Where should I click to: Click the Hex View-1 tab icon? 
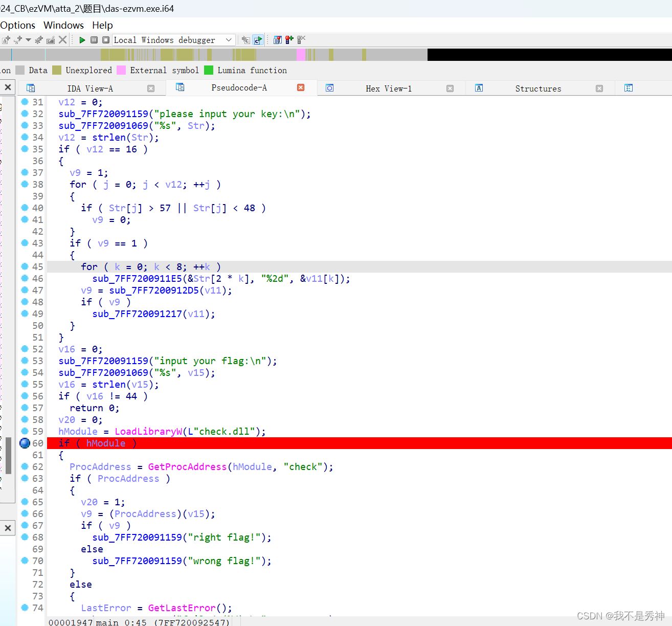[x=330, y=88]
